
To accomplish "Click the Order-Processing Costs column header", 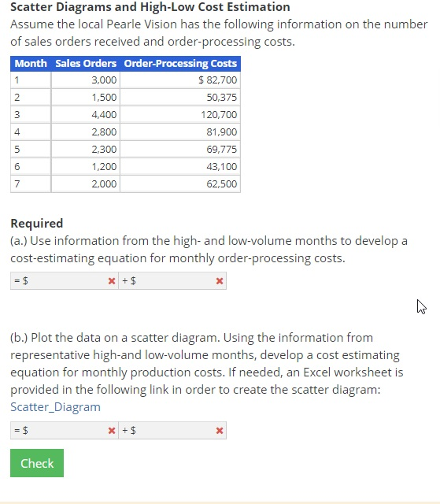I will coord(180,64).
